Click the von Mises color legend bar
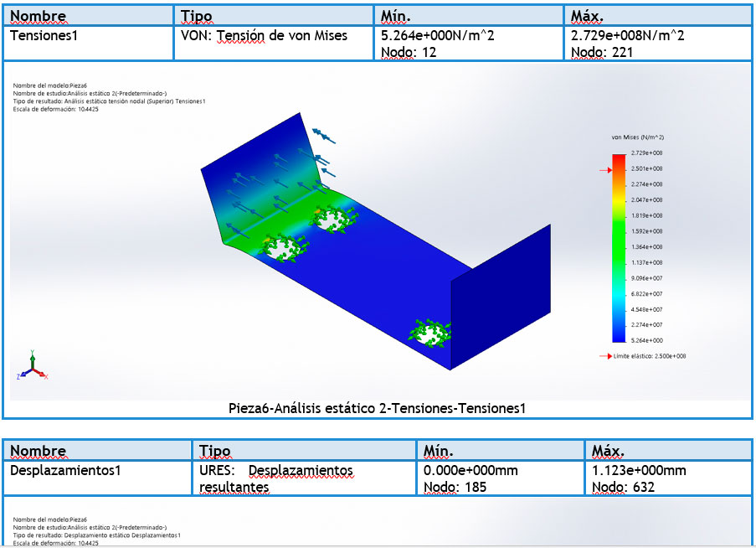756x548 pixels. (x=618, y=248)
